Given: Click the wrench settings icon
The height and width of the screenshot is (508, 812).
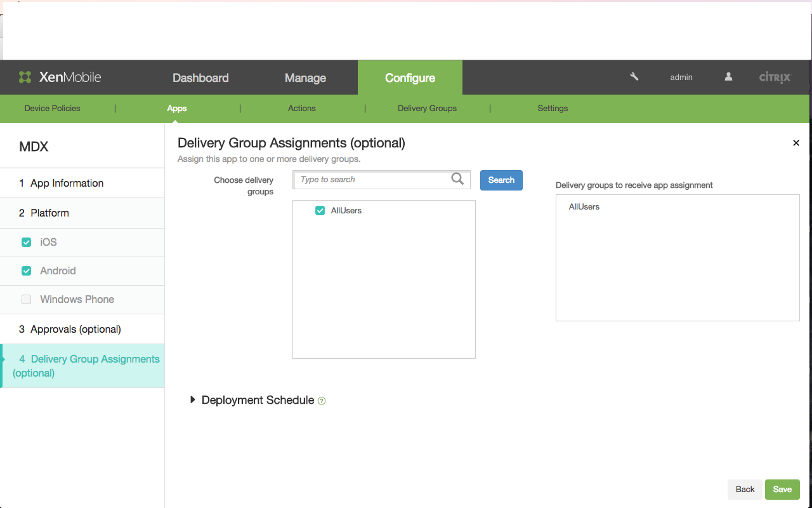Looking at the screenshot, I should tap(634, 77).
